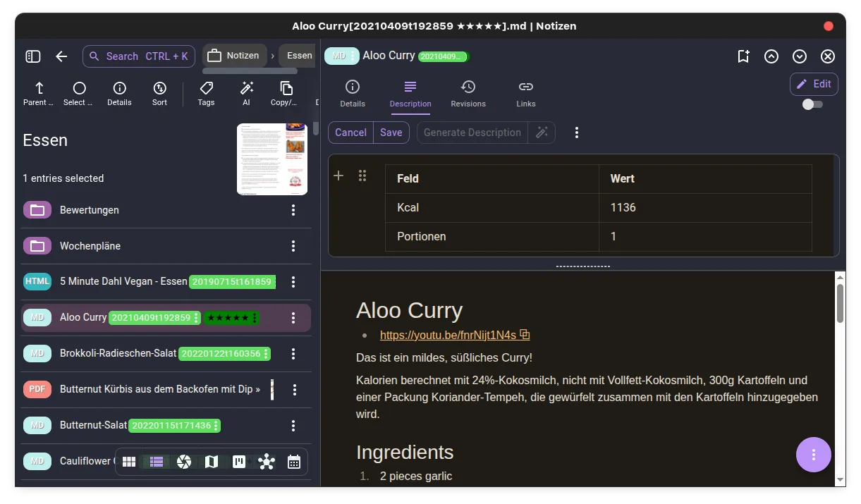
Task: Click the AI magic wand toolbar icon
Action: click(x=246, y=92)
